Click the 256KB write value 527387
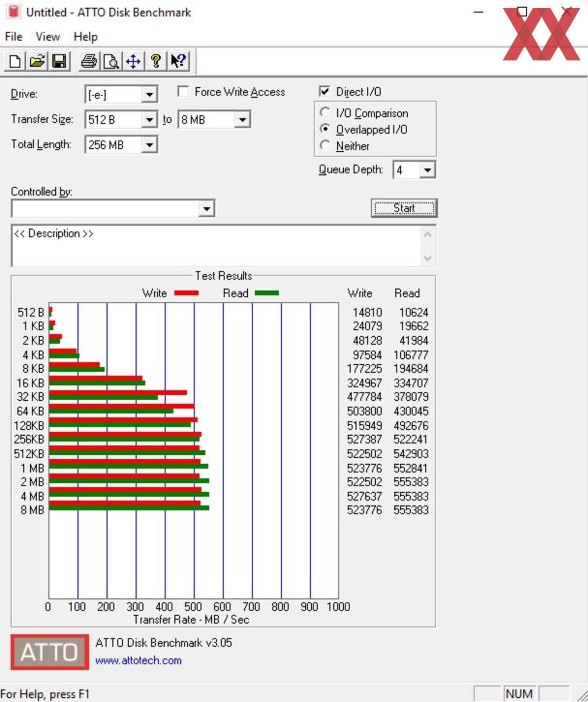The height and width of the screenshot is (702, 588). point(364,440)
